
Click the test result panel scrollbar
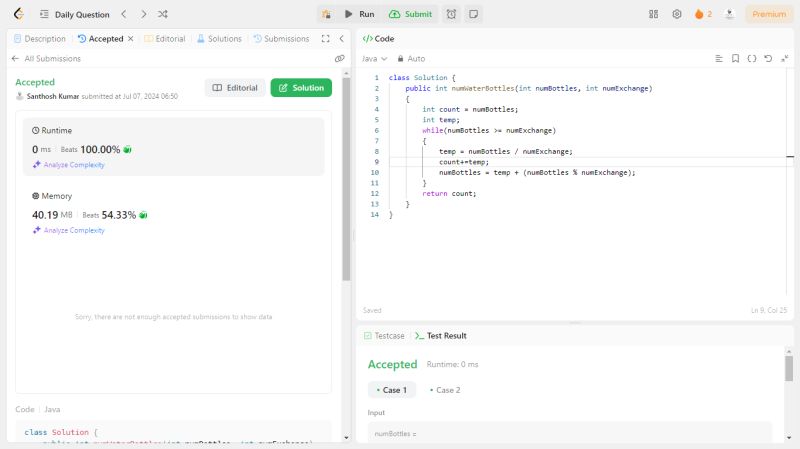click(x=789, y=368)
